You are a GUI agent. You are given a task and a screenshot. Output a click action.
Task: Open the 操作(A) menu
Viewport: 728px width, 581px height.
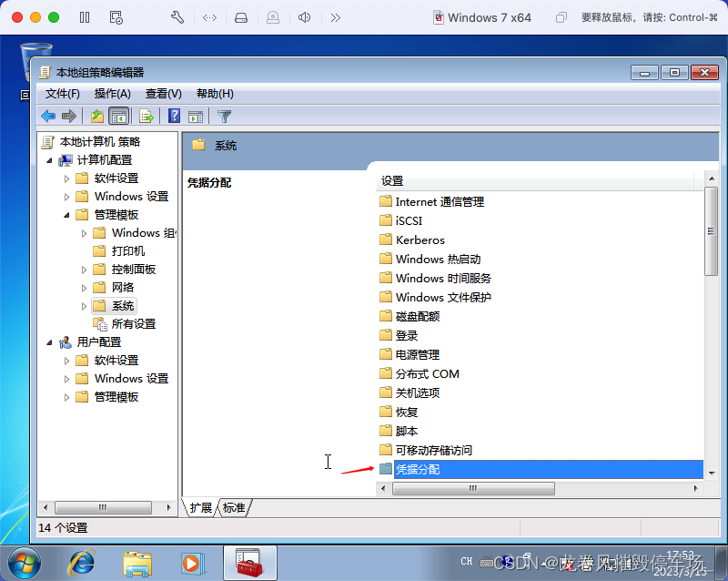pos(112,94)
